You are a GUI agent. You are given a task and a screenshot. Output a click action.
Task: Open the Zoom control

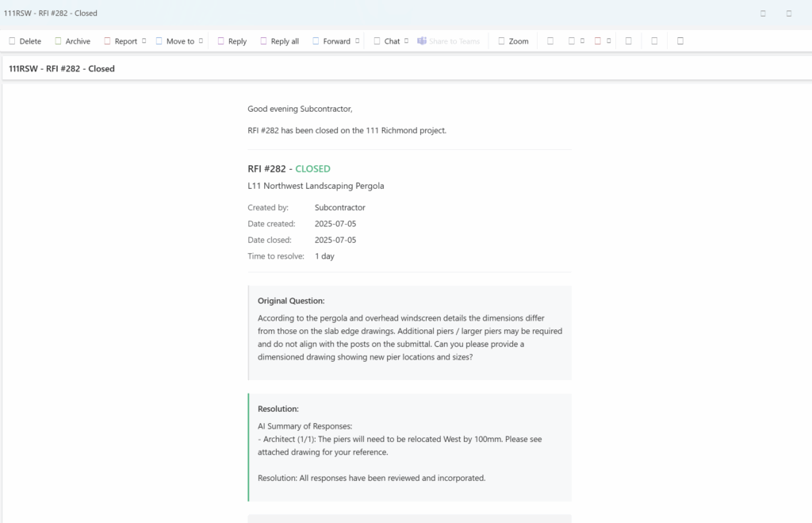point(513,41)
